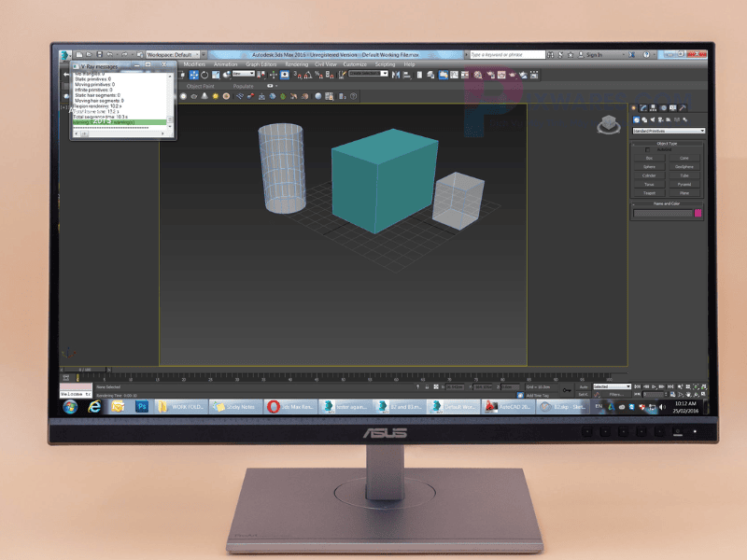The height and width of the screenshot is (560, 747).
Task: Select the Lights category icon
Action: (654, 119)
